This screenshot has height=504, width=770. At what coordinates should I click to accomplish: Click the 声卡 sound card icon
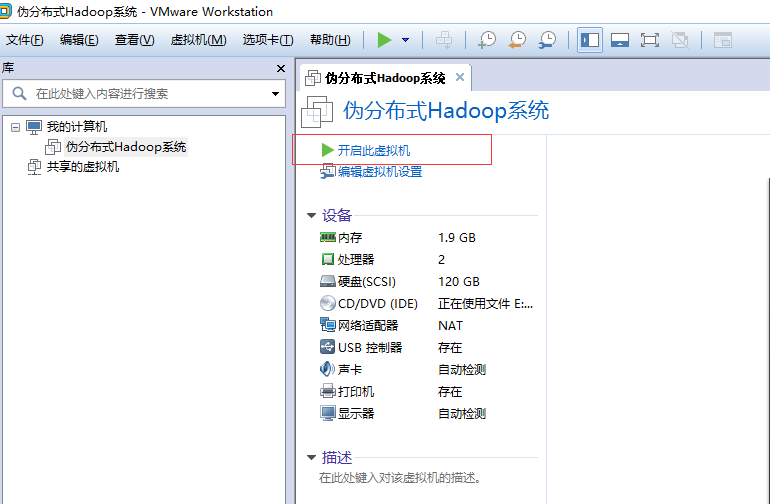328,369
